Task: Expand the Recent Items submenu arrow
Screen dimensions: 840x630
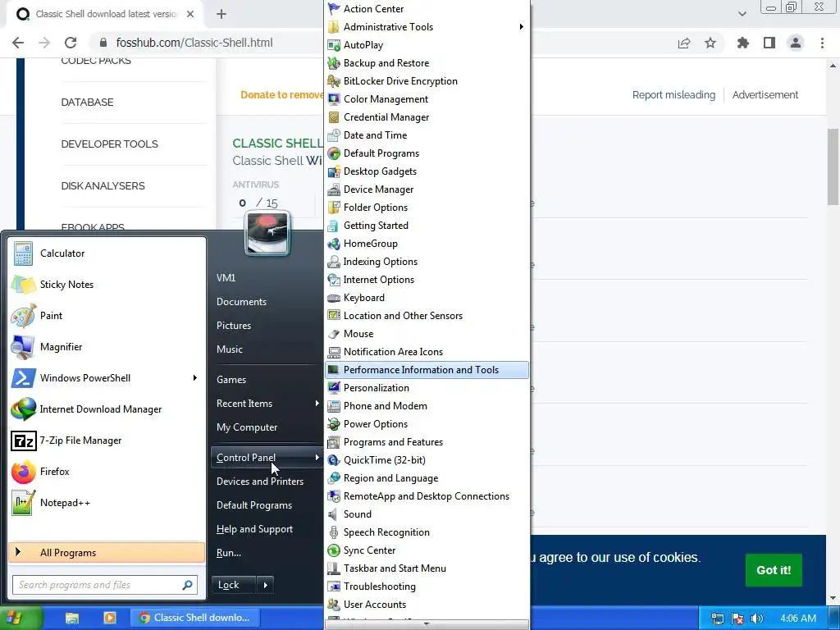Action: (x=317, y=404)
